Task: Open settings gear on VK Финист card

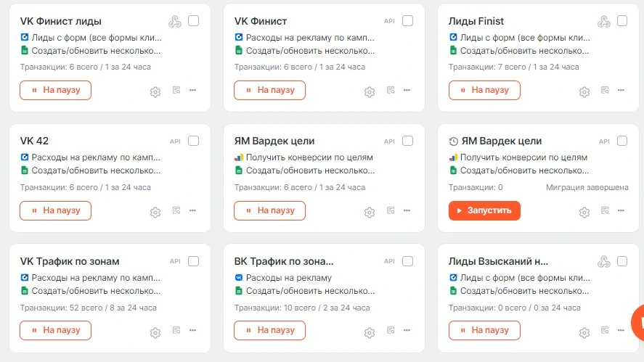Action: (370, 92)
